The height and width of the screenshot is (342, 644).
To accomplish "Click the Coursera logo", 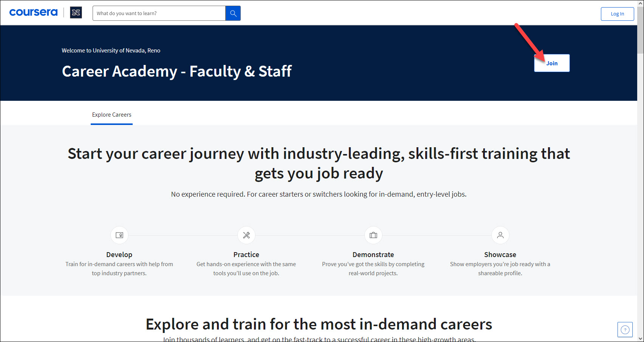I will coord(33,12).
